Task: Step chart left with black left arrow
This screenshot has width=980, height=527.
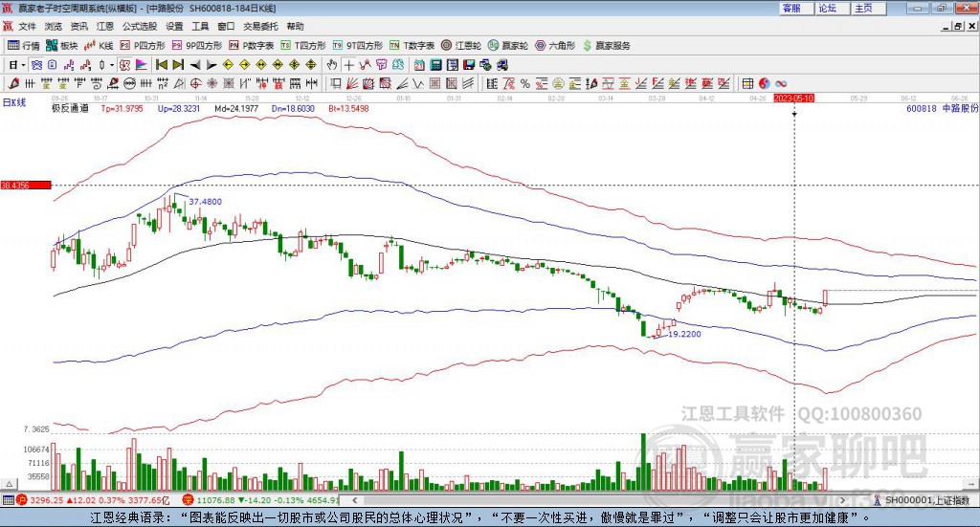Action: pyautogui.click(x=195, y=65)
